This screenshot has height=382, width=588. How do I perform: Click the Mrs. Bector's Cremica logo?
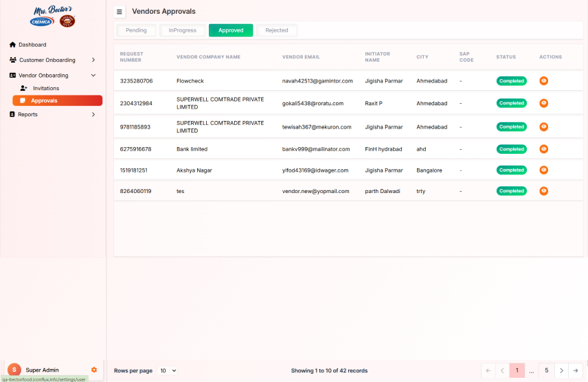[x=53, y=16]
